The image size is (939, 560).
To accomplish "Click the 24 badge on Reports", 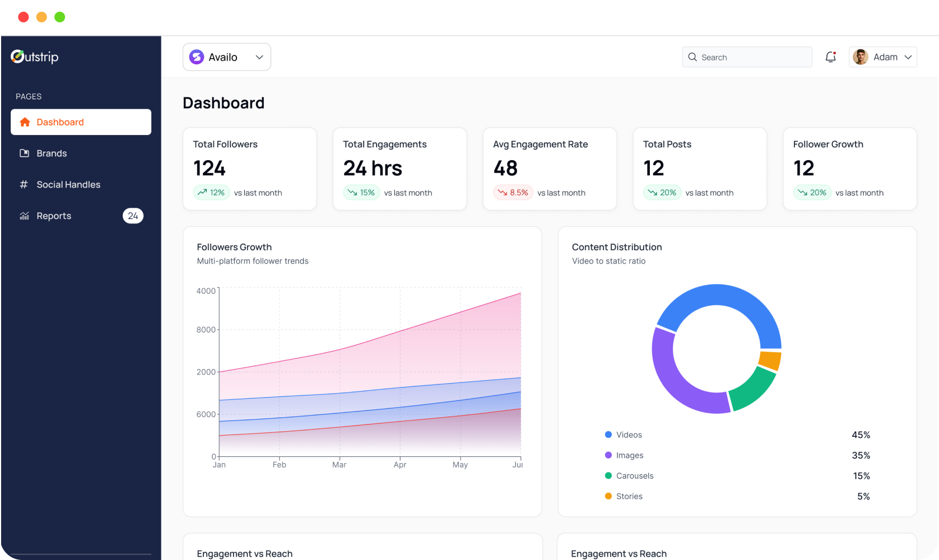I will click(133, 216).
